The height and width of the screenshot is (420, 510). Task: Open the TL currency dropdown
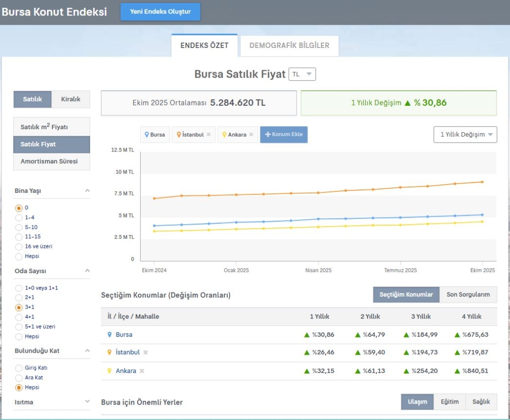tap(302, 74)
